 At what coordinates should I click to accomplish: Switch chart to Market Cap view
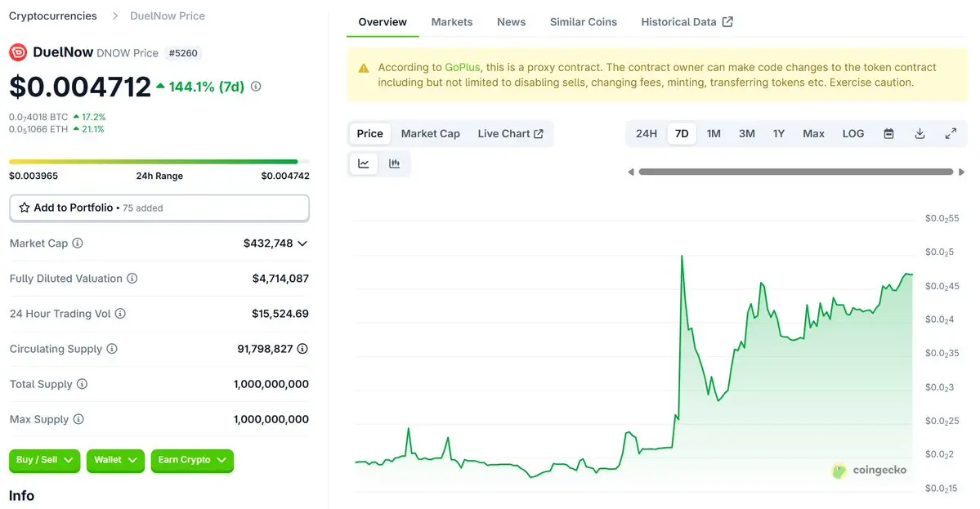(x=431, y=134)
